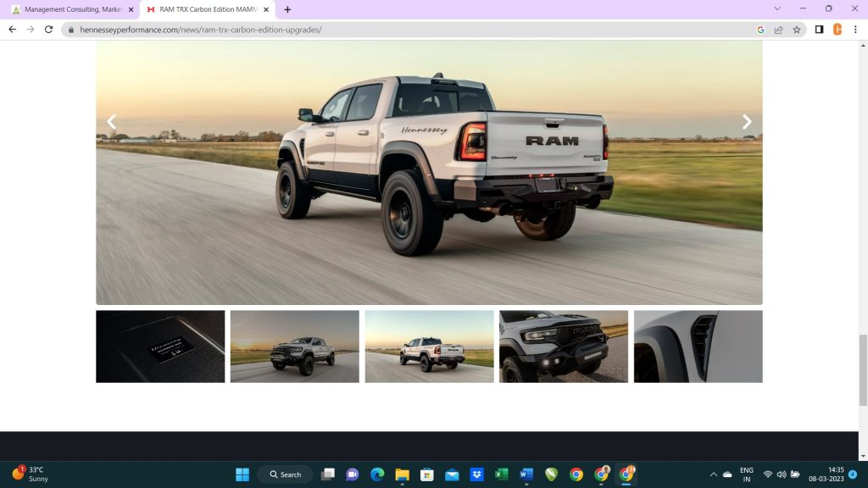Expand the tab search dropdown

[x=777, y=8]
